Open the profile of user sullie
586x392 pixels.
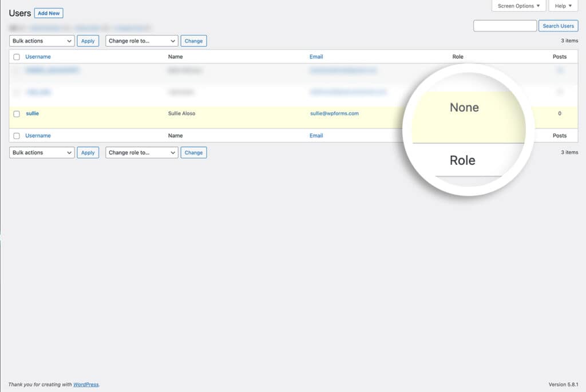(x=32, y=113)
